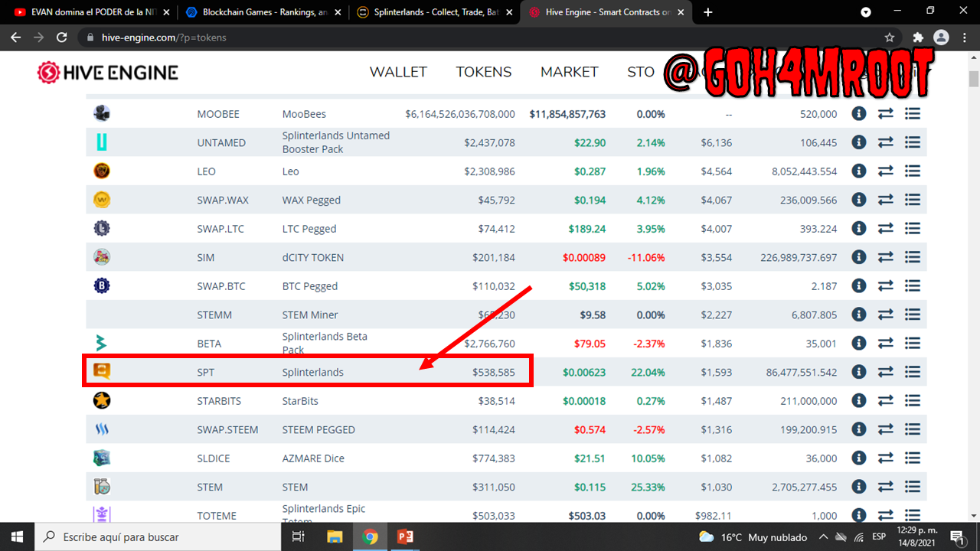980x551 pixels.
Task: Open transfer arrows for SWAP.BTC
Action: 886,286
